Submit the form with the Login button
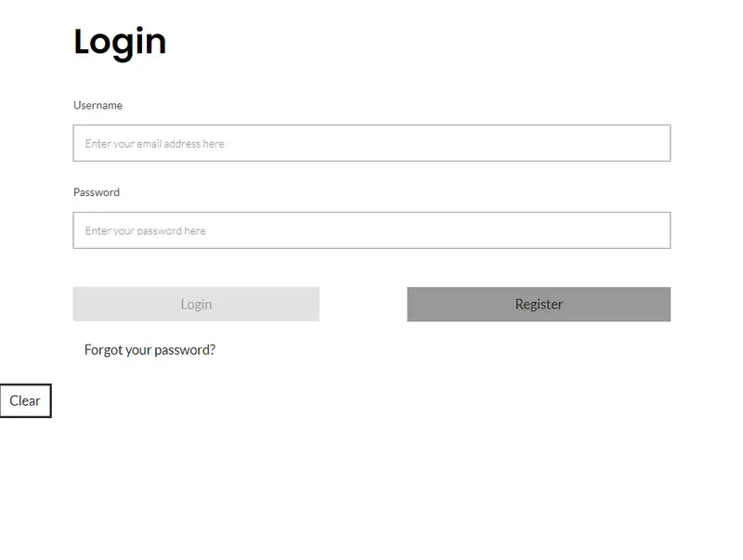The width and height of the screenshot is (743, 560). tap(196, 305)
